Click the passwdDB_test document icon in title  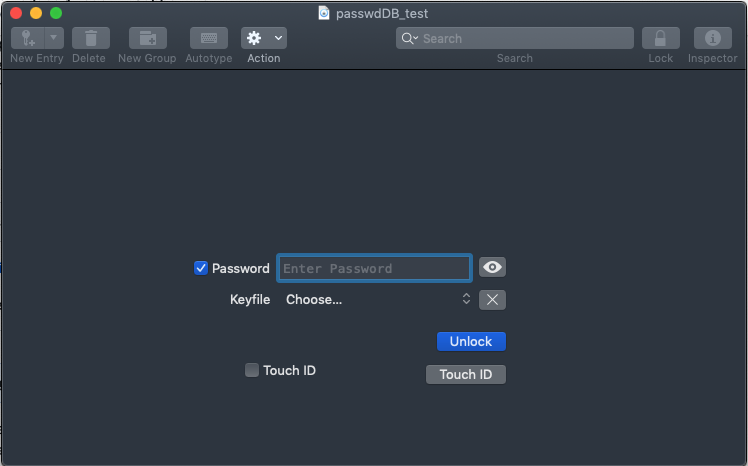324,13
